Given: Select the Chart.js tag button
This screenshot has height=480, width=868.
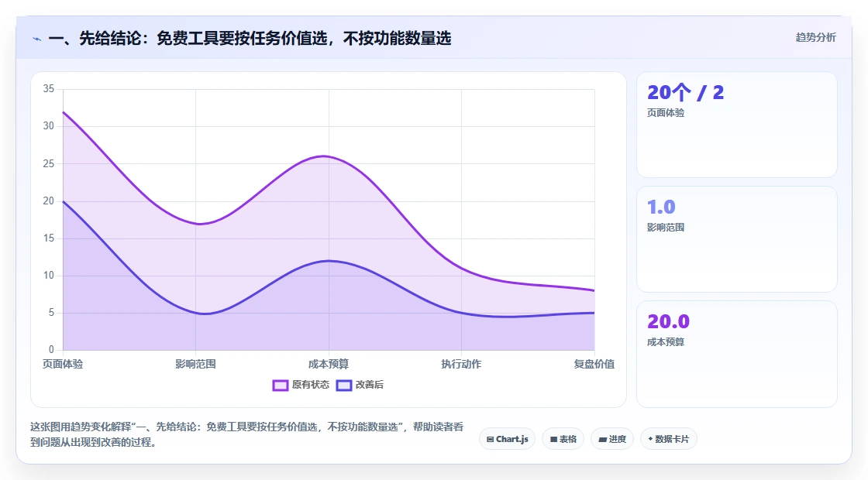Looking at the screenshot, I should point(507,439).
